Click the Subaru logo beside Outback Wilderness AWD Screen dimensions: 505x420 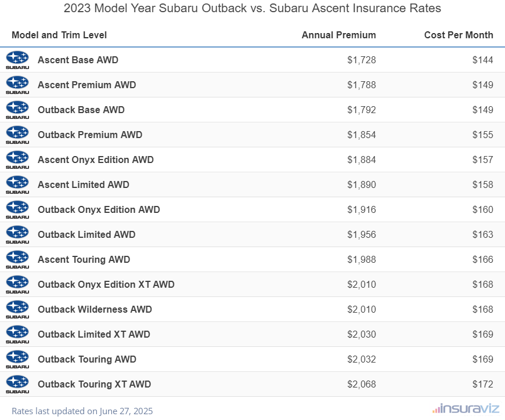point(17,310)
